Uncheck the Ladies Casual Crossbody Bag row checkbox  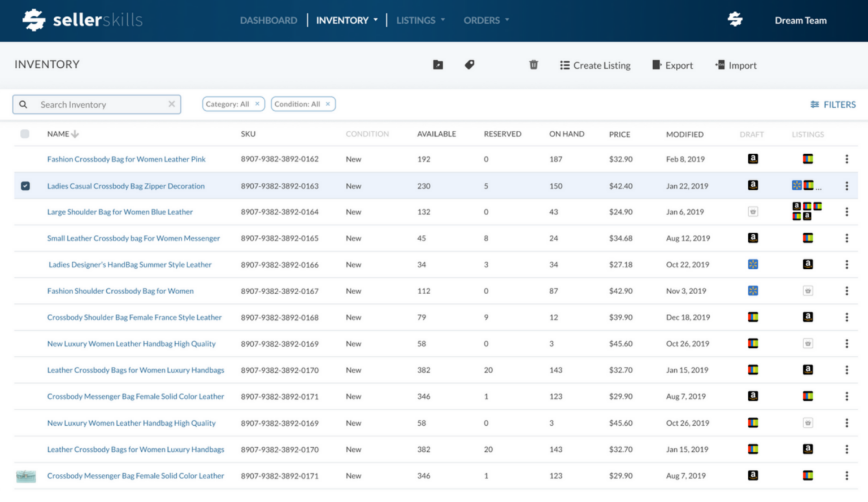(25, 185)
